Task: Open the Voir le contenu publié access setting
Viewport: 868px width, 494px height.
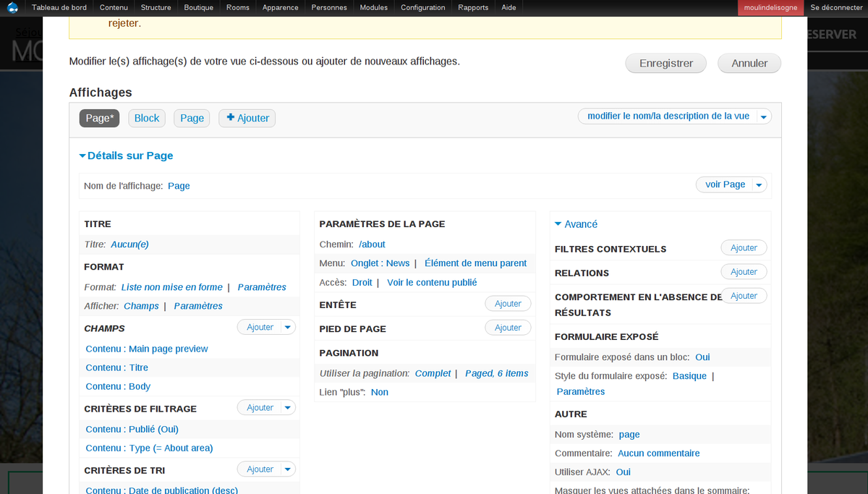Action: coord(432,282)
